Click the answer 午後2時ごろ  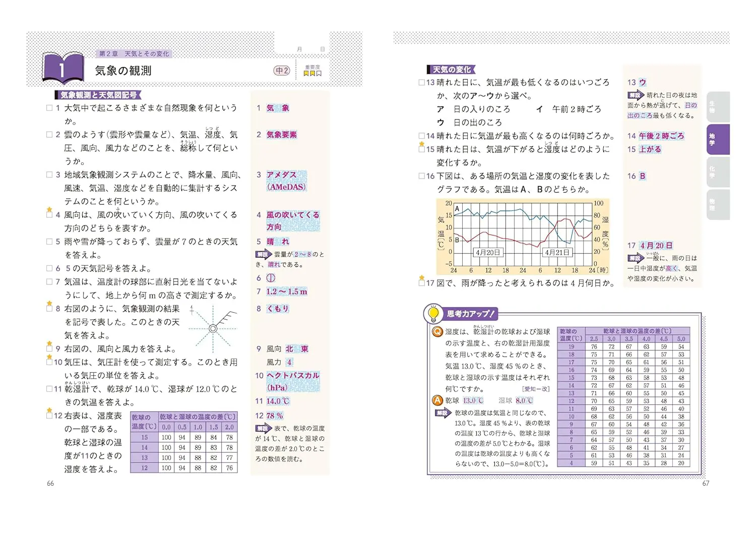click(x=662, y=136)
